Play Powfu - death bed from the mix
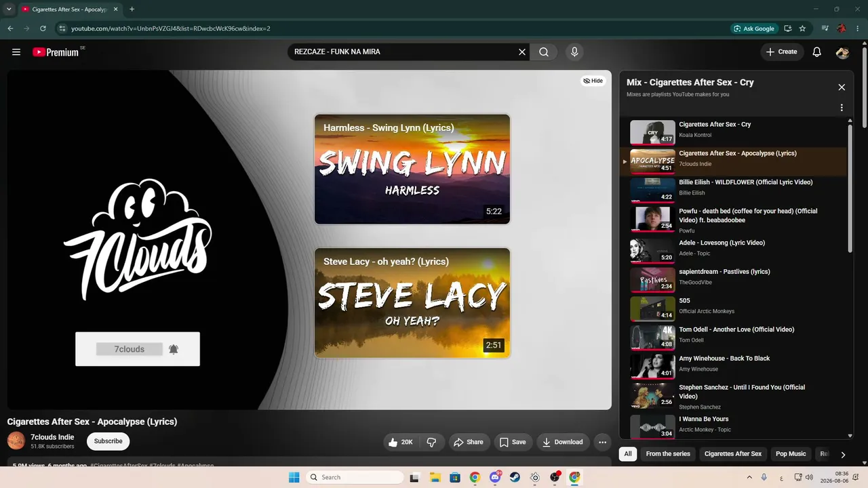The height and width of the screenshot is (488, 868). coord(734,220)
